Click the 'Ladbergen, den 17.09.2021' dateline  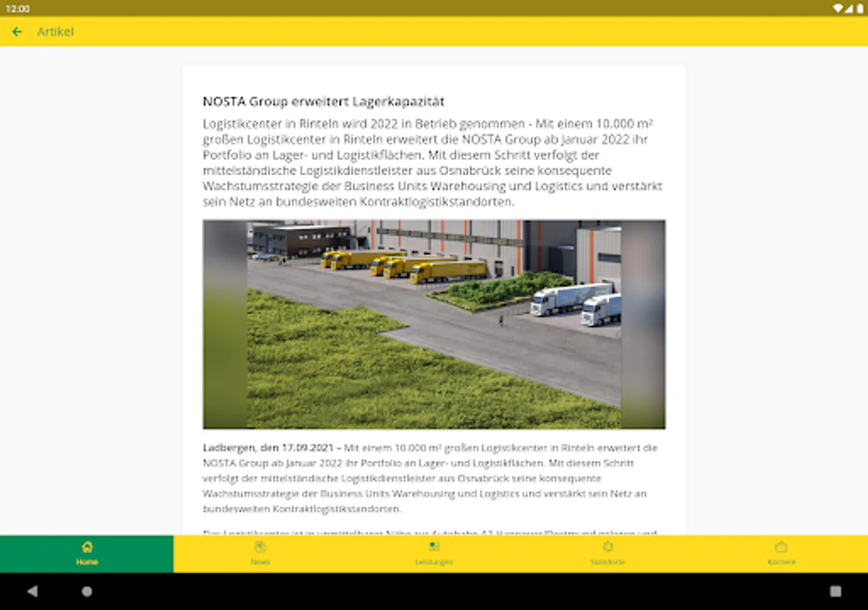click(268, 448)
